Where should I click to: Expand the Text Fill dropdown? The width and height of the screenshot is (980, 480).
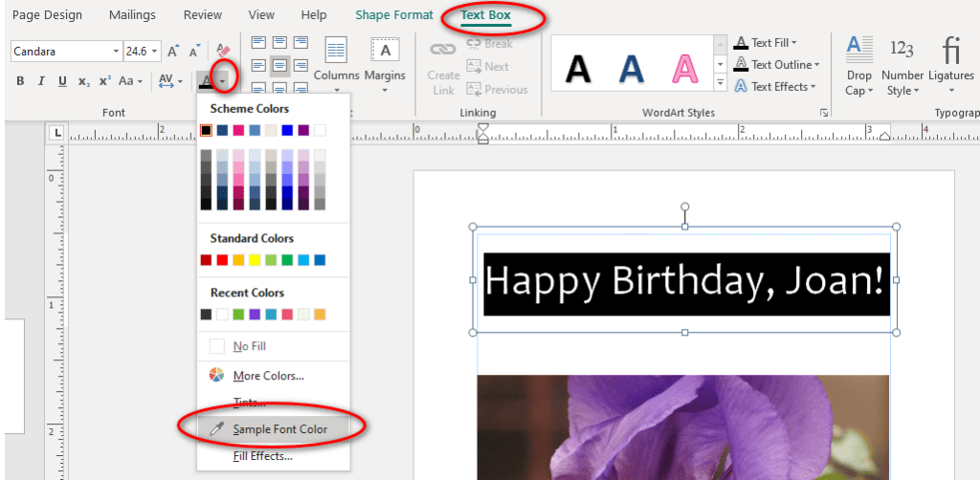pyautogui.click(x=793, y=43)
